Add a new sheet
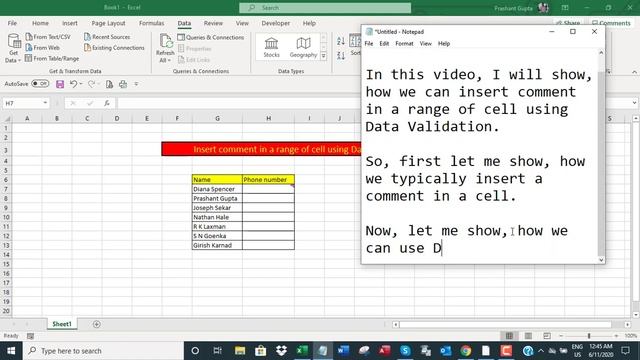Screen dimensions: 640x360 [x=97, y=324]
